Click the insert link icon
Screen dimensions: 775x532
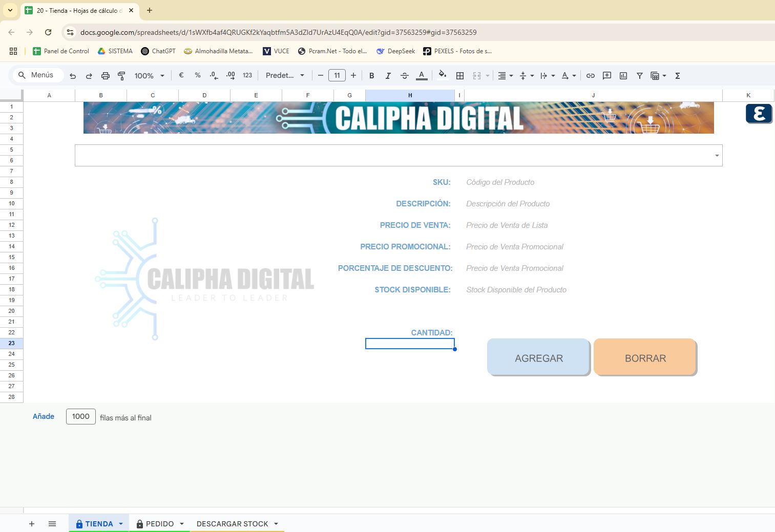590,76
